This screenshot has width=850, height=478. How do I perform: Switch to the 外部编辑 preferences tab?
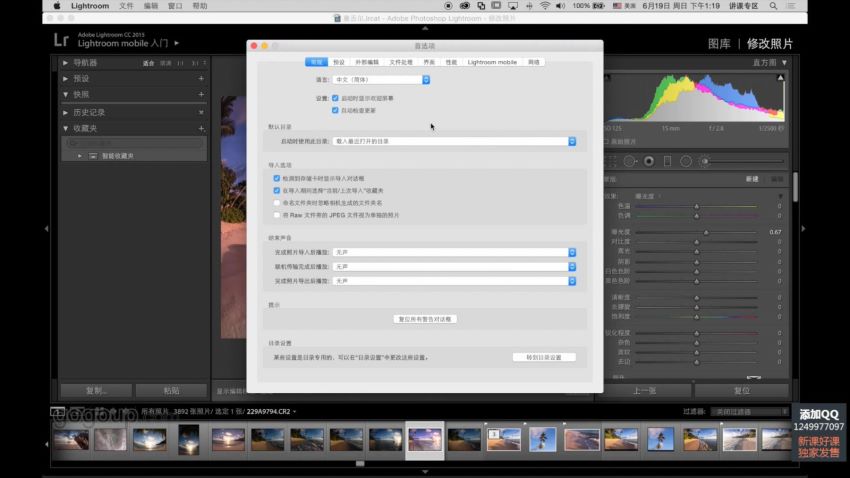[x=367, y=62]
